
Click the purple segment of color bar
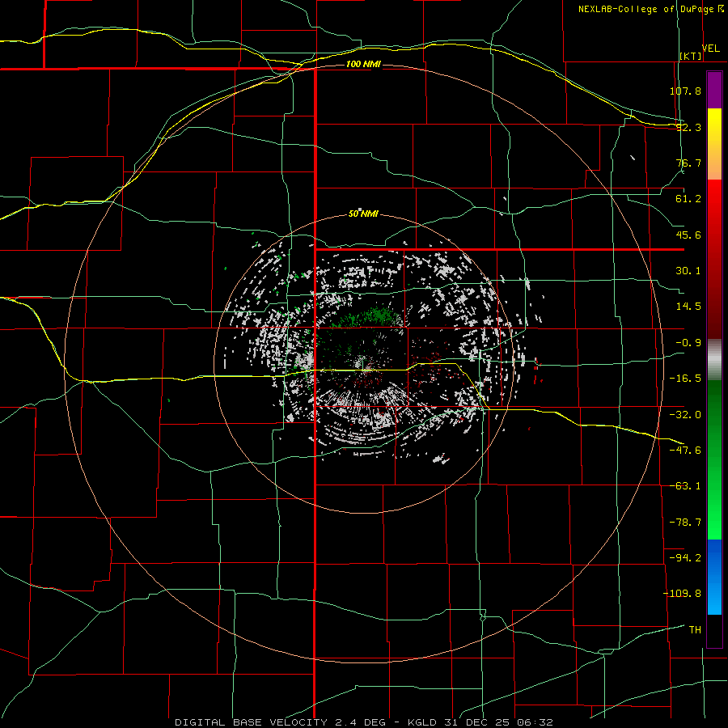click(714, 90)
